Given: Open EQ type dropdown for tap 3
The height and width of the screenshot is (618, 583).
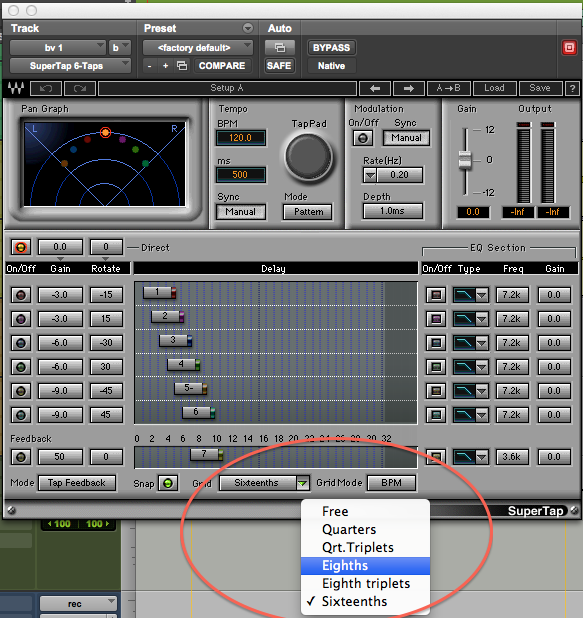Looking at the screenshot, I should tap(481, 343).
